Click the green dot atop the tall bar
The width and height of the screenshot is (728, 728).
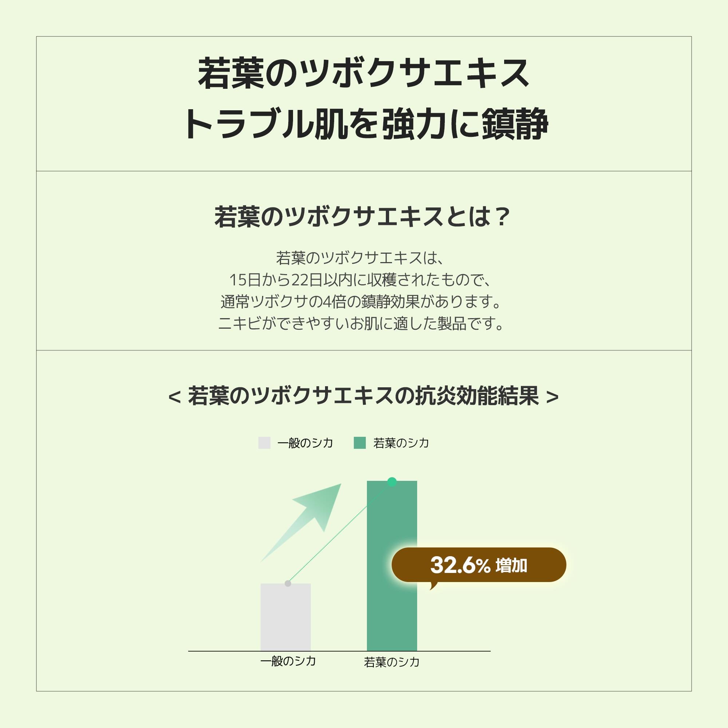click(392, 482)
